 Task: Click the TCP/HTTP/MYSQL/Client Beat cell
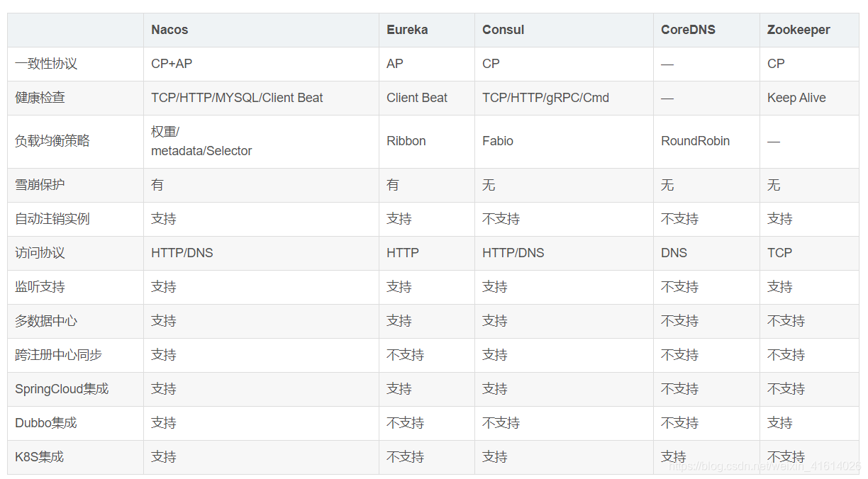click(x=237, y=98)
